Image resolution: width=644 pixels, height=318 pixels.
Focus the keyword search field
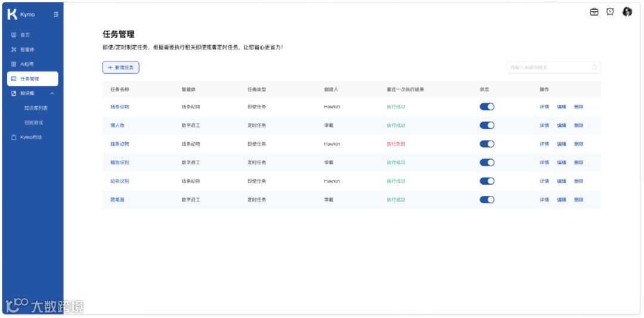[553, 67]
